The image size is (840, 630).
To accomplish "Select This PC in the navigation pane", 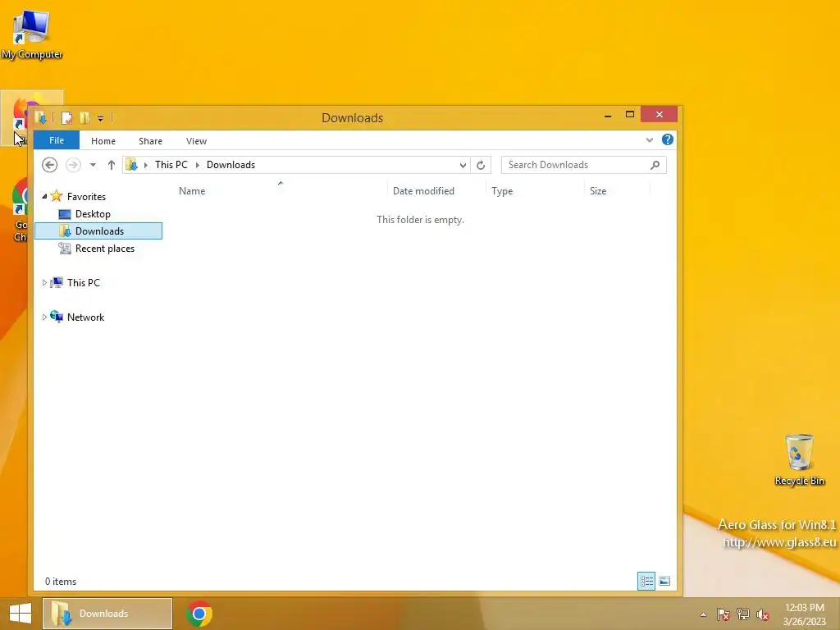I will pyautogui.click(x=83, y=283).
